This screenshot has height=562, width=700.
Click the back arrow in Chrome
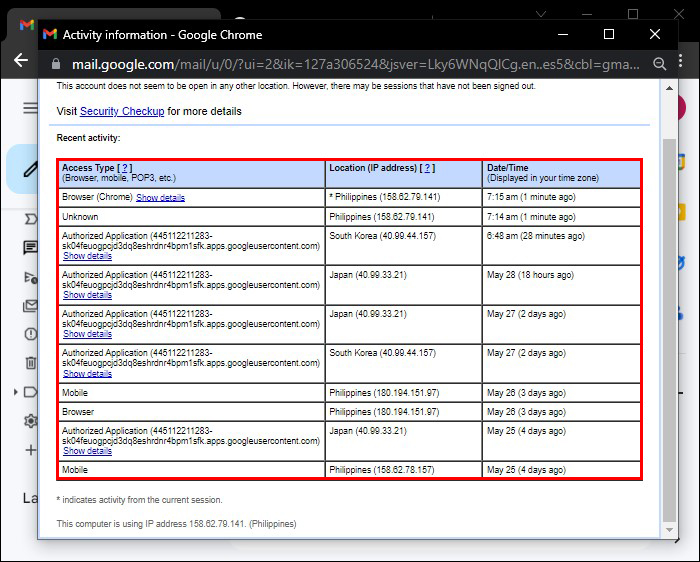point(20,60)
